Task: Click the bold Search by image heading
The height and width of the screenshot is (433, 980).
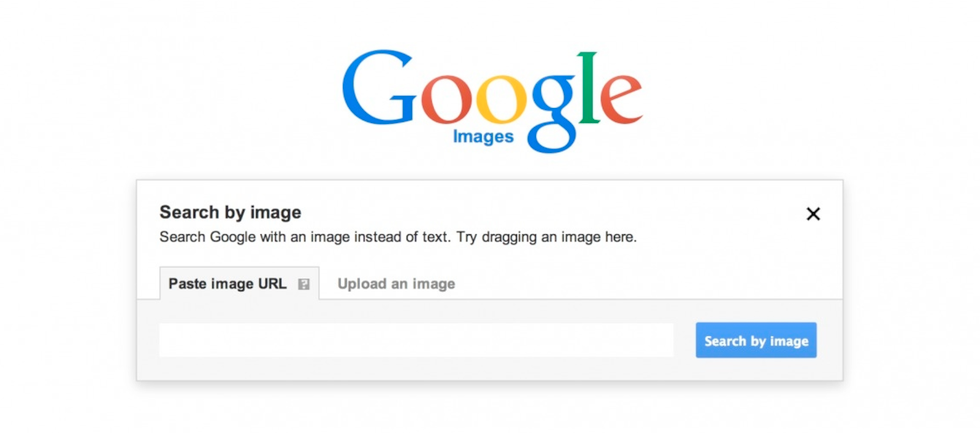Action: point(230,212)
